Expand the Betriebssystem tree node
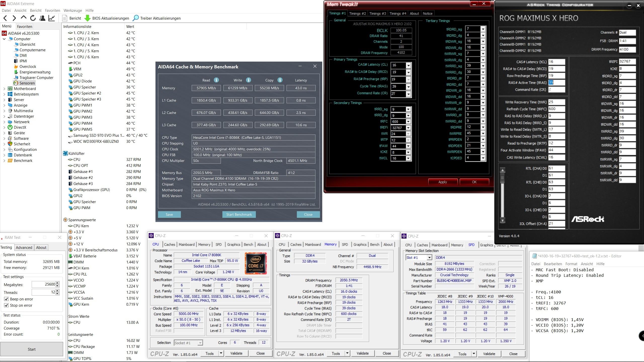Screen dimensions: 644x362 click(x=4, y=94)
